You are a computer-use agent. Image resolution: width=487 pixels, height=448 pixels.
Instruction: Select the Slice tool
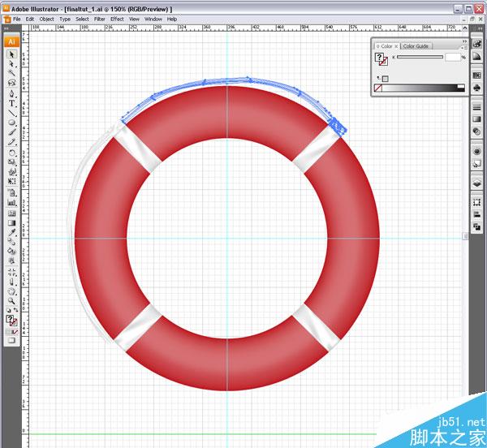(11, 272)
